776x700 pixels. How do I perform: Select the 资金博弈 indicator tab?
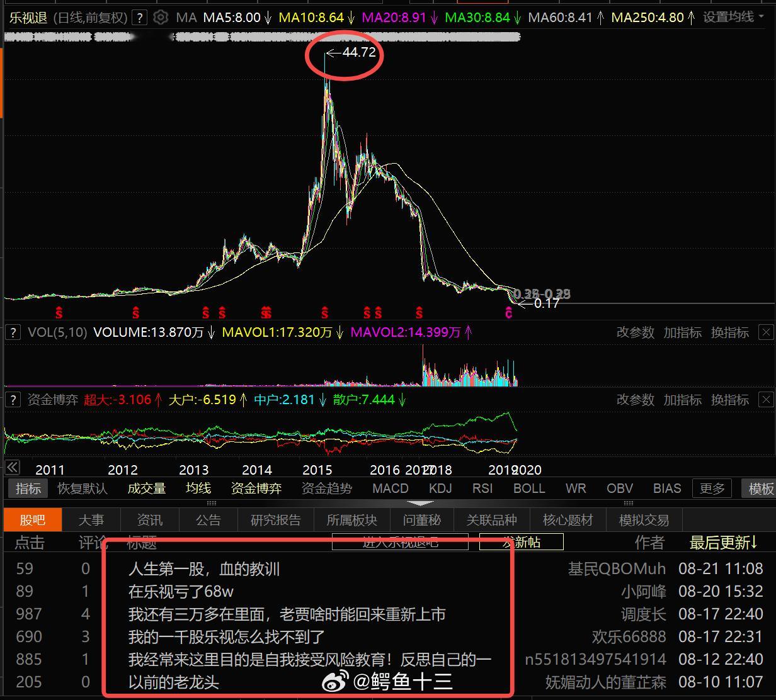[256, 488]
